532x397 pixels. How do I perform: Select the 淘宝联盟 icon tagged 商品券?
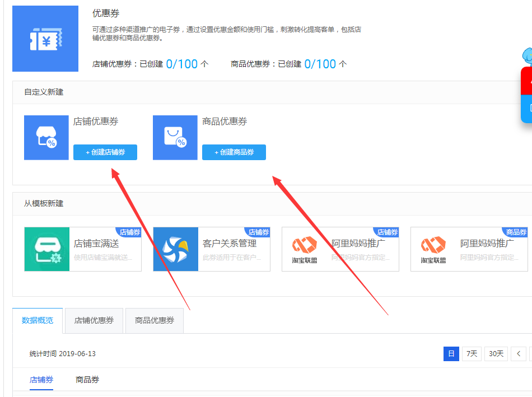[x=433, y=249]
